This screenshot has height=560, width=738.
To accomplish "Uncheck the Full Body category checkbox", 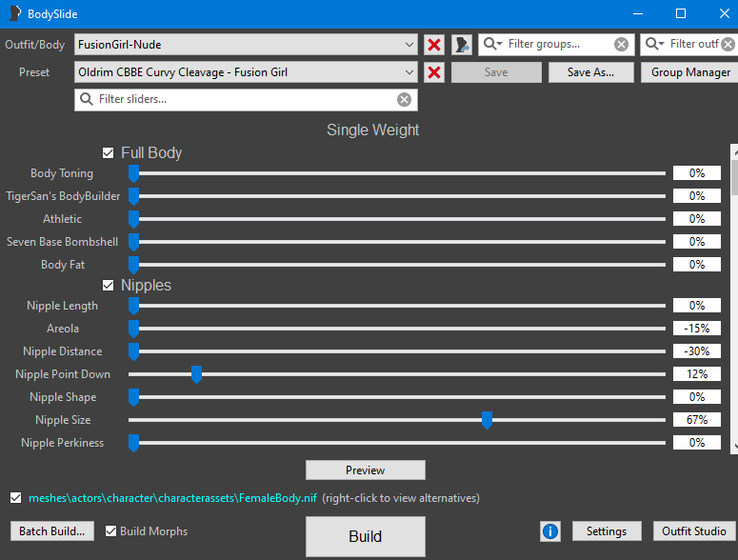I will coord(109,152).
